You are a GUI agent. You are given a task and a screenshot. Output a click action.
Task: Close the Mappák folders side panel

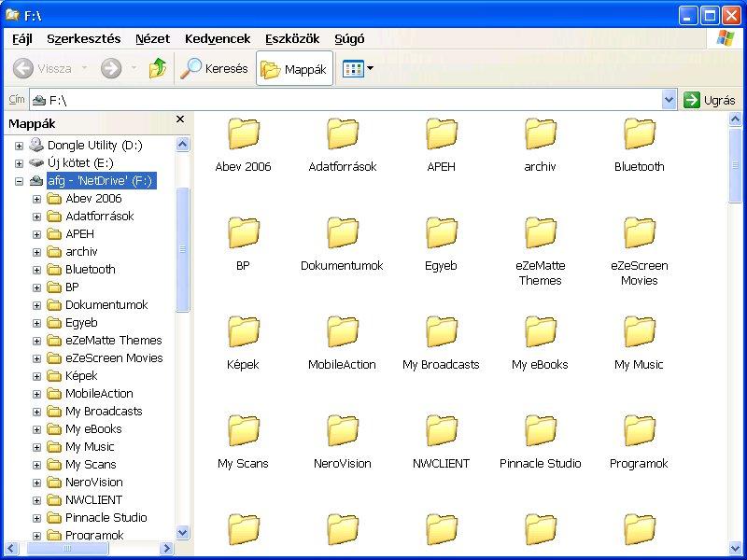[x=180, y=120]
